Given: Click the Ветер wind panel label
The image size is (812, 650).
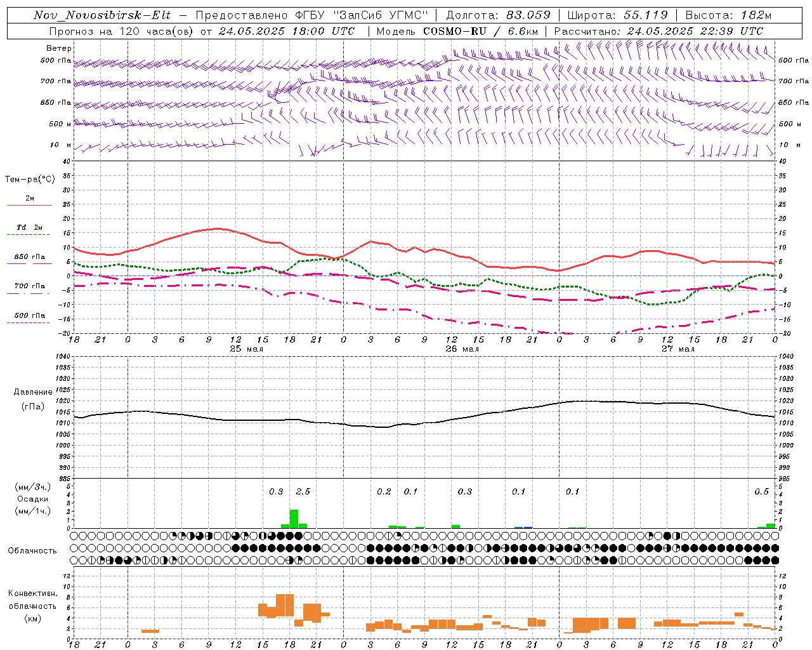Looking at the screenshot, I should (59, 48).
